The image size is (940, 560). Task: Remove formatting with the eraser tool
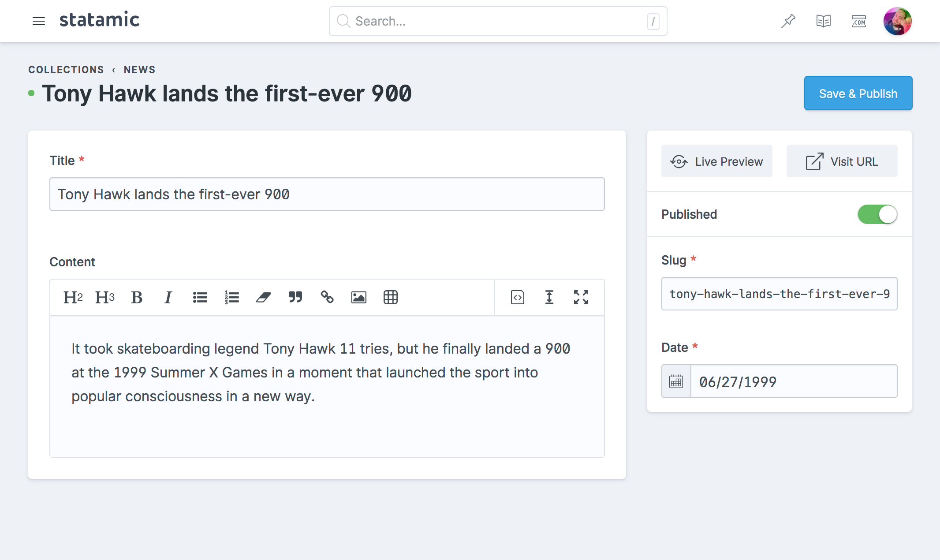[x=263, y=297]
